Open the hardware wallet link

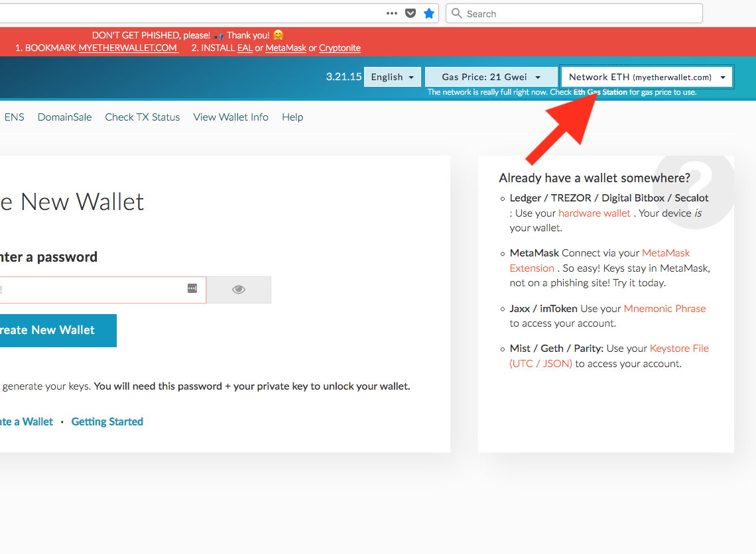pos(595,213)
